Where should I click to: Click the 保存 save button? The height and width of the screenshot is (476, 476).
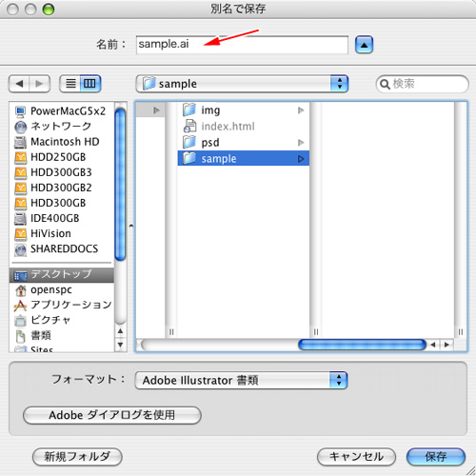coord(436,457)
